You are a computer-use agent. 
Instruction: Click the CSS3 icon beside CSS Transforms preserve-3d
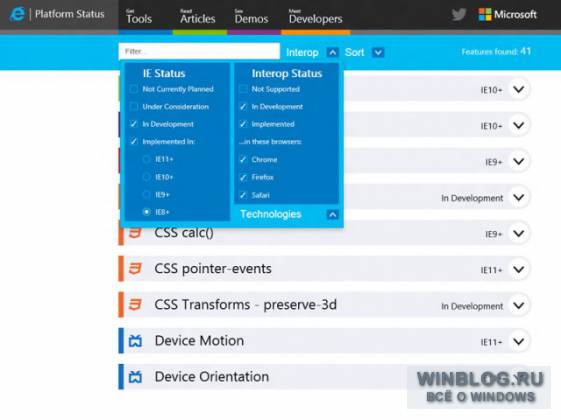(135, 305)
